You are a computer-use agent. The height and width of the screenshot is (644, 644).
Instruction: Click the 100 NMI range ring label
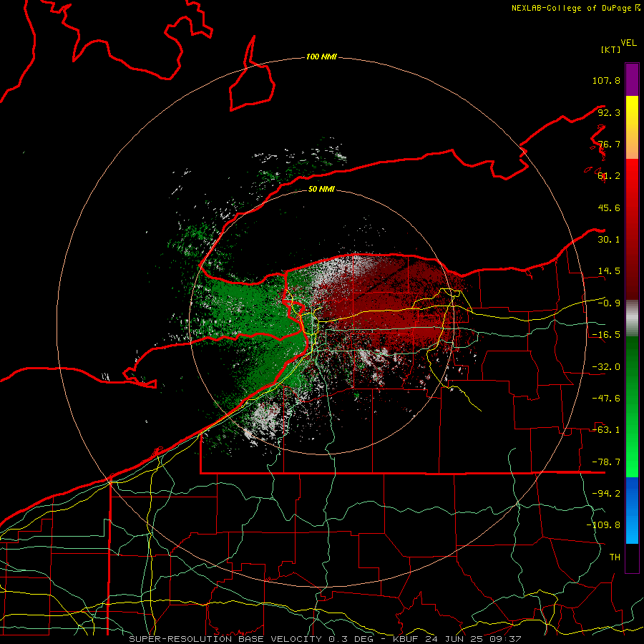pos(321,57)
